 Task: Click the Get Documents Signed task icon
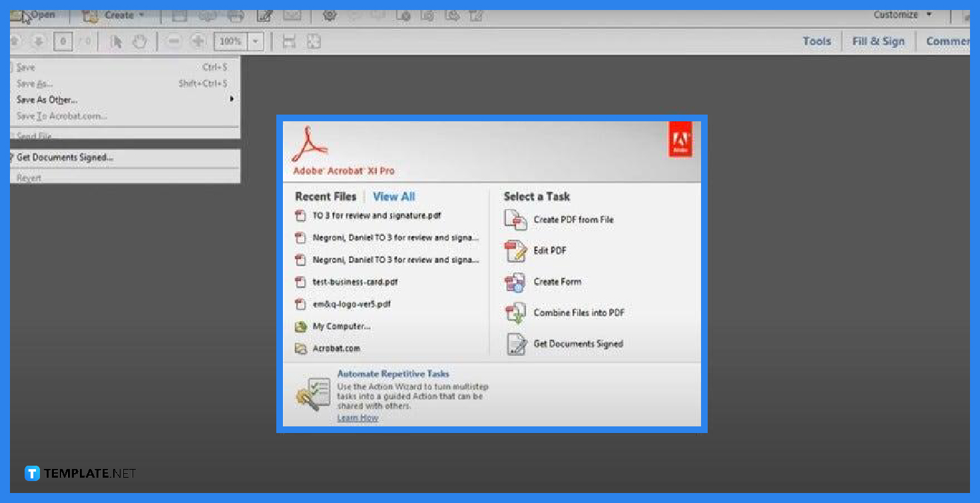pos(516,344)
